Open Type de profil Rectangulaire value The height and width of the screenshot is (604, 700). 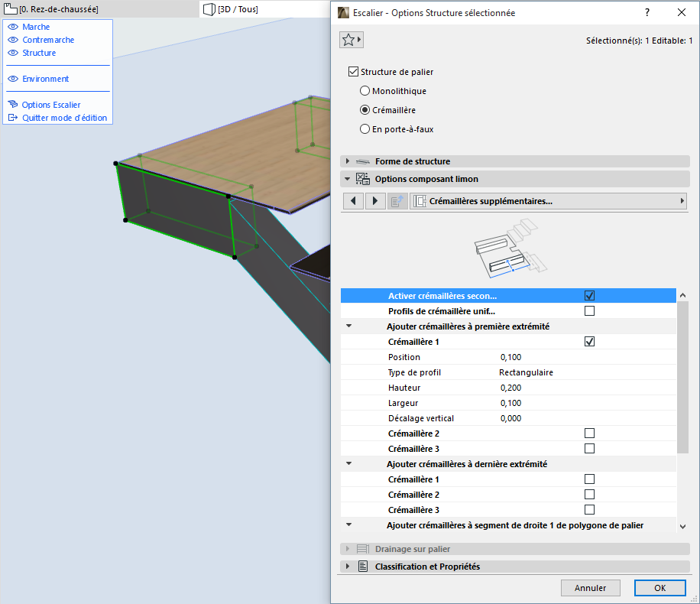[526, 372]
